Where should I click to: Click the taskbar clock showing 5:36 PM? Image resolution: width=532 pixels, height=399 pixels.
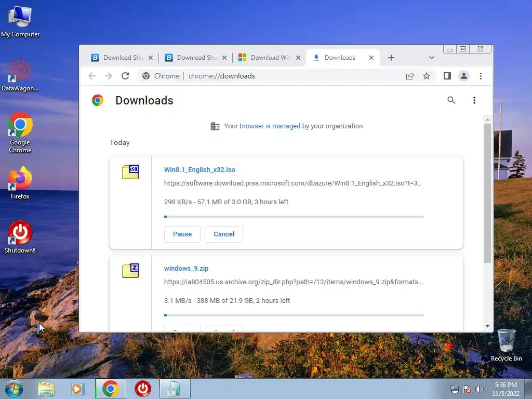tap(506, 389)
